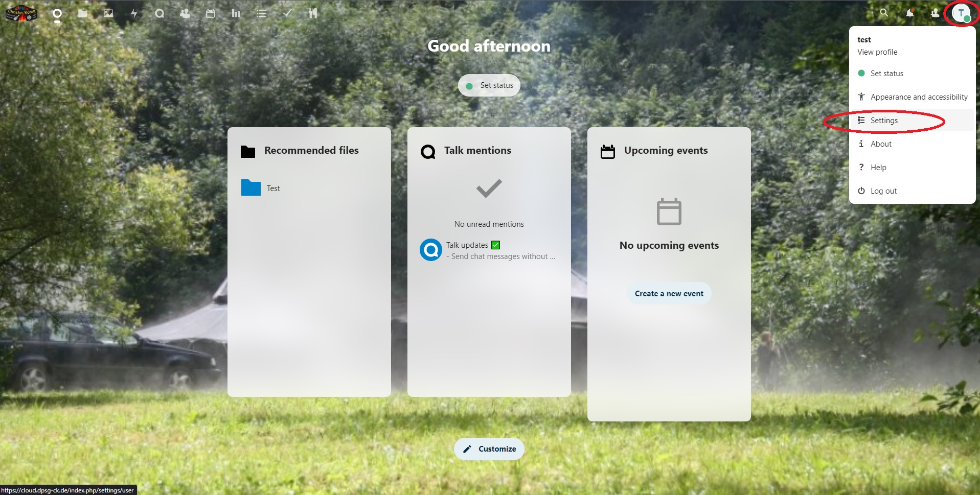This screenshot has height=495, width=980.
Task: Collapse the user avatar menu
Action: 961,13
